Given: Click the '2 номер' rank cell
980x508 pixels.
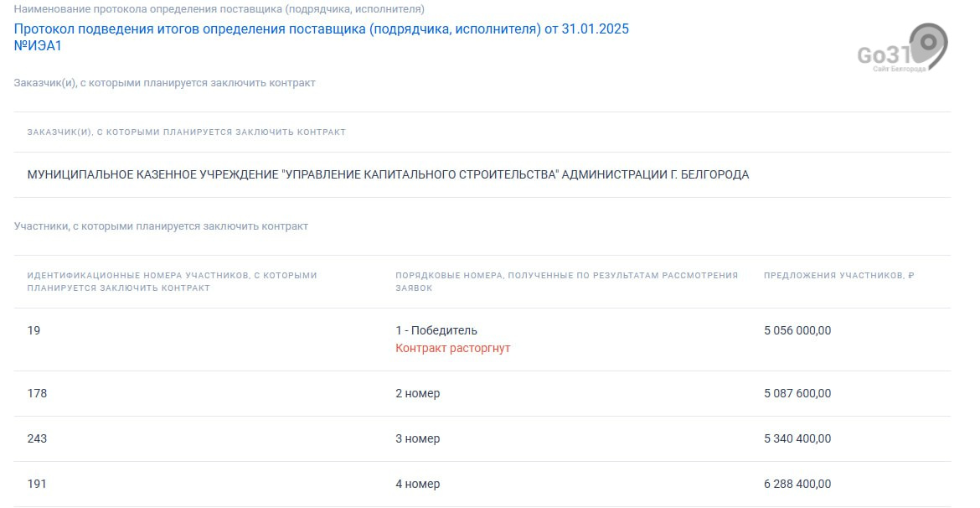Looking at the screenshot, I should tap(417, 393).
